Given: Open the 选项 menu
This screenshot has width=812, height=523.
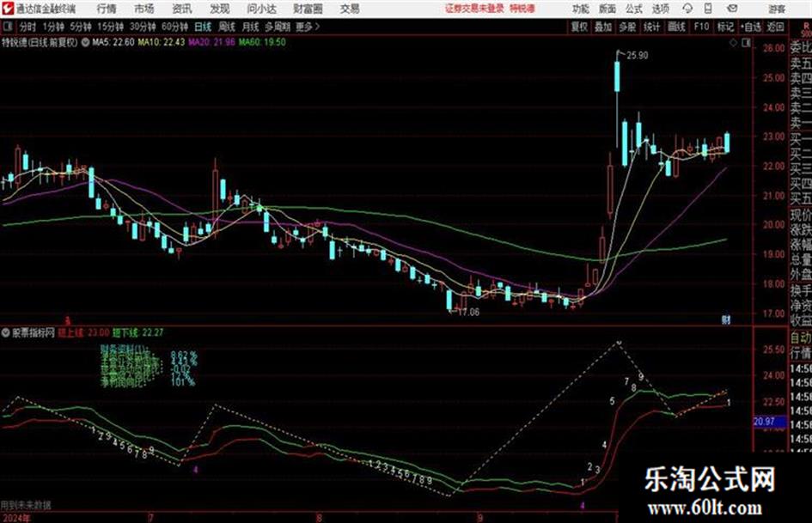Looking at the screenshot, I should click(x=660, y=9).
